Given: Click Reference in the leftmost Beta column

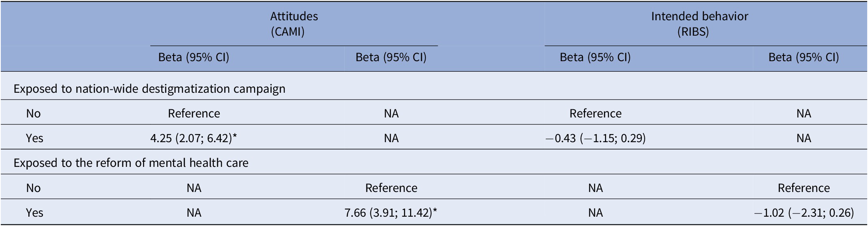Looking at the screenshot, I should point(194,113).
